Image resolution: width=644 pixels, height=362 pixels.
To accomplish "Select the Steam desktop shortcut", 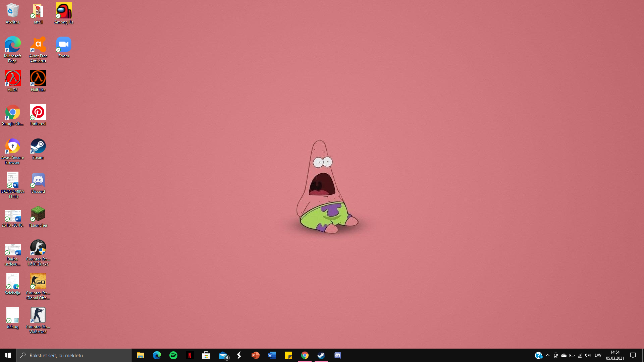I will click(x=38, y=149).
